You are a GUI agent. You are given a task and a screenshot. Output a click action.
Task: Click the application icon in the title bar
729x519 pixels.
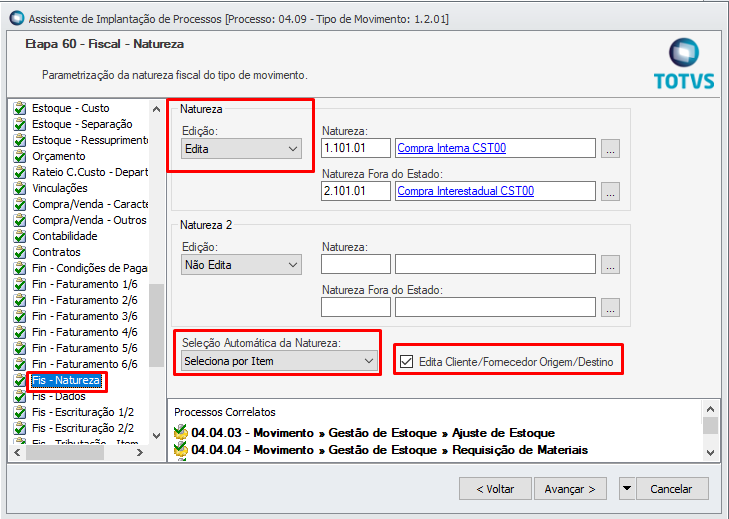pos(17,18)
